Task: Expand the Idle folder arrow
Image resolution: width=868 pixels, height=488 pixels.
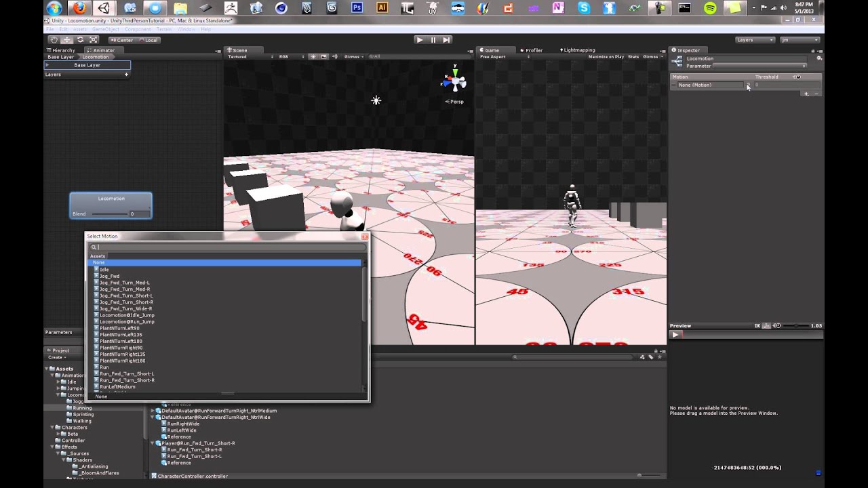Action: pos(58,382)
